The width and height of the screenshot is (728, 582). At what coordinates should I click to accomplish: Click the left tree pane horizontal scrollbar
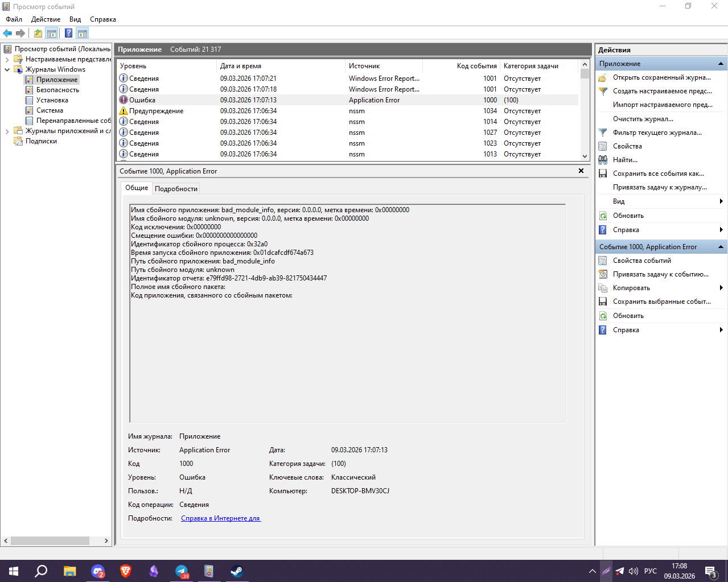[x=50, y=540]
